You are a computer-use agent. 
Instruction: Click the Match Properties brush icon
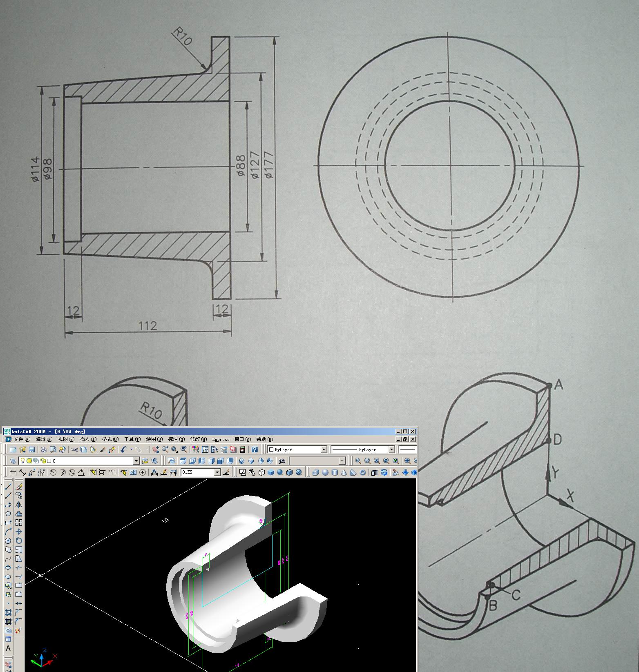click(x=103, y=449)
